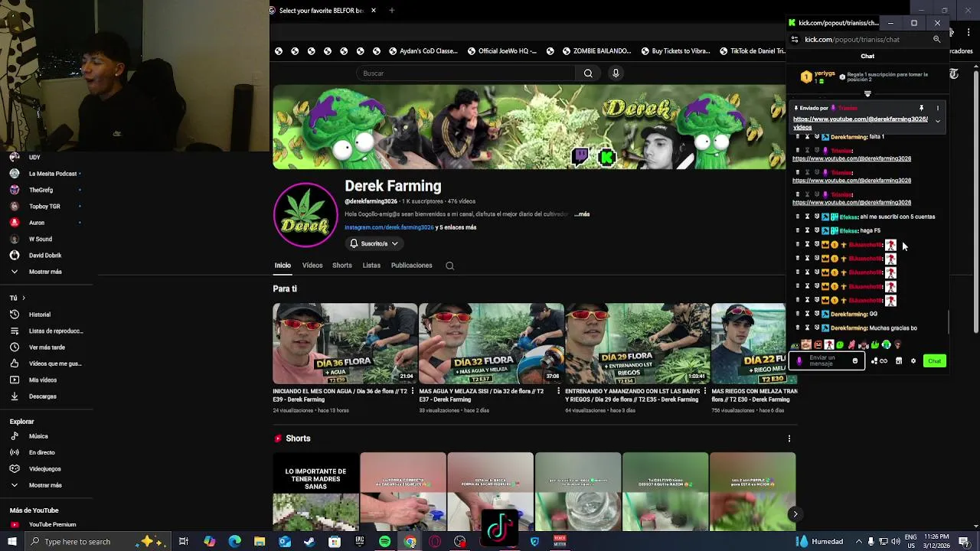
Task: Open site info icon beside kick.com URL
Action: [x=795, y=40]
